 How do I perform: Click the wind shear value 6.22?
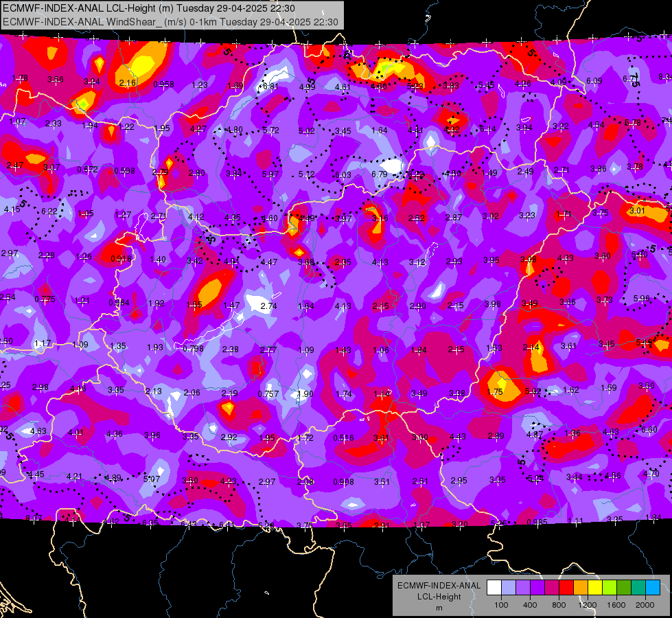[49, 211]
